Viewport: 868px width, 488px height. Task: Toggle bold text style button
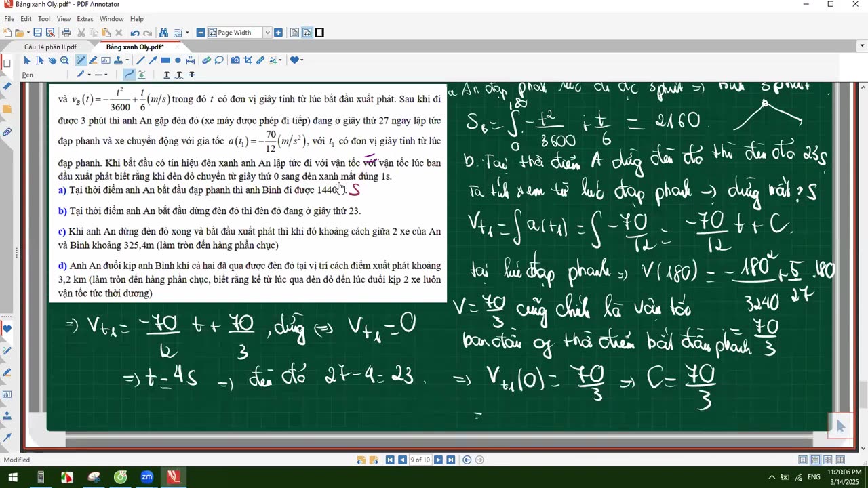pyautogui.click(x=167, y=75)
